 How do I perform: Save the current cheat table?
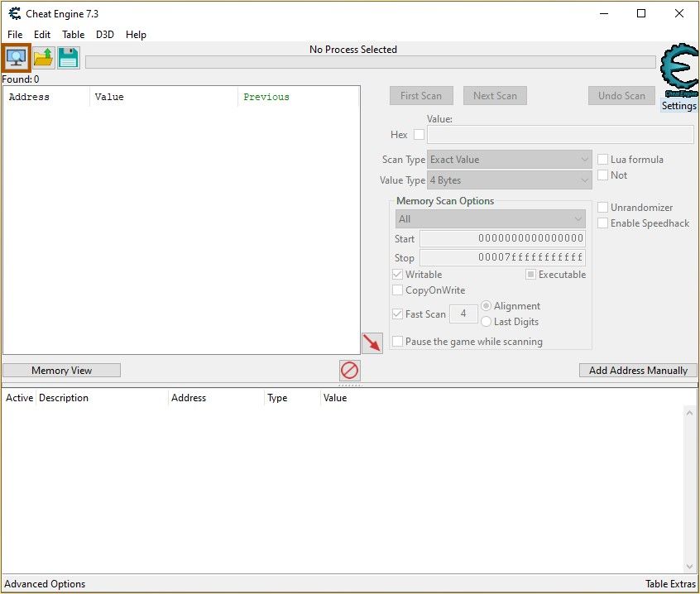coord(68,57)
